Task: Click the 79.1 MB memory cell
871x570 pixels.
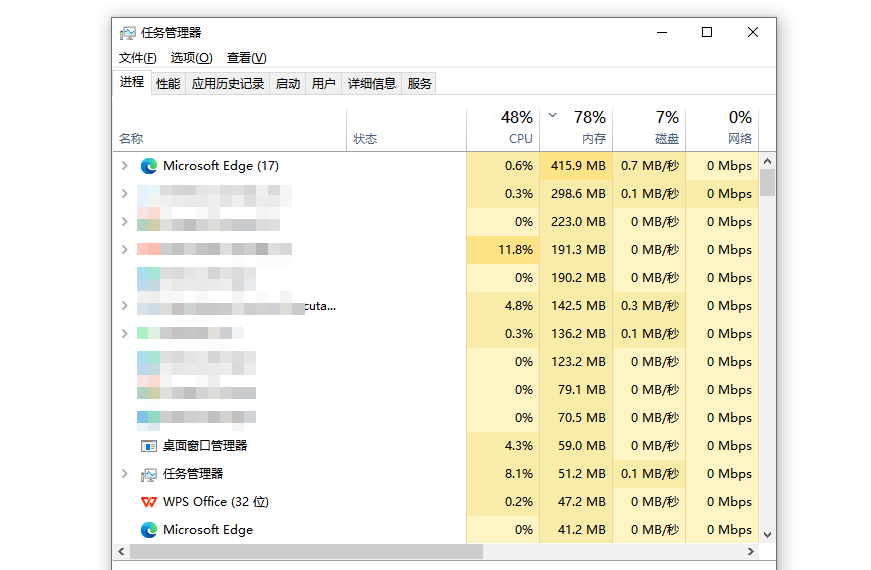Action: pyautogui.click(x=576, y=389)
